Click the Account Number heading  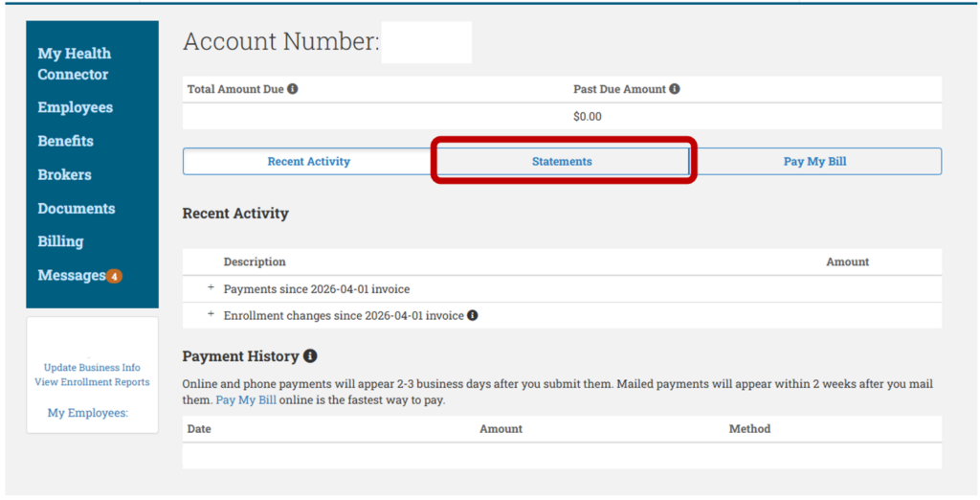pos(281,41)
